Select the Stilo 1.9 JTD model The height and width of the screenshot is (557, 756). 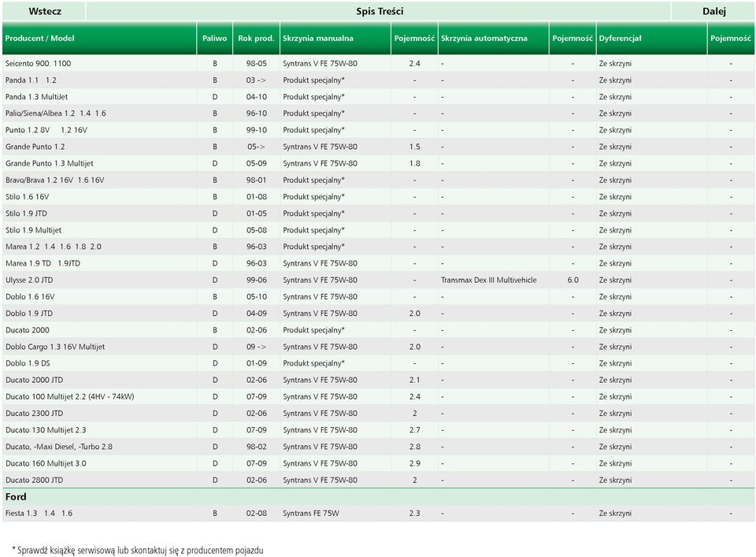tap(26, 214)
